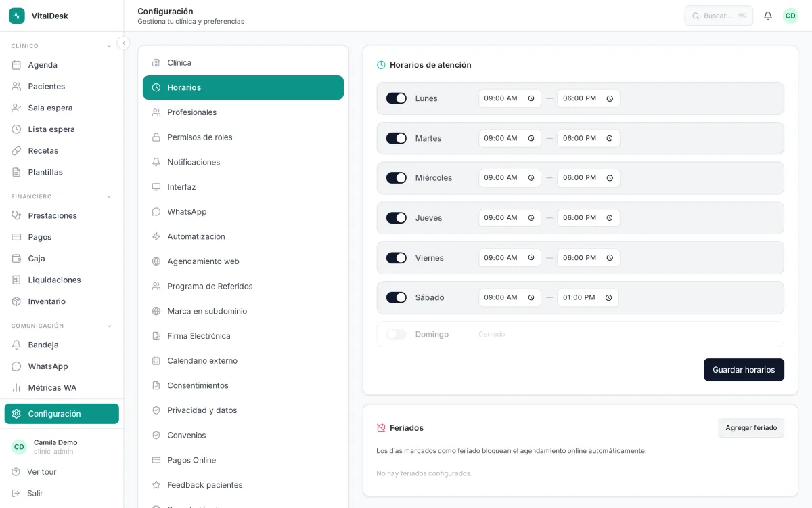This screenshot has height=508, width=812.
Task: Select Horarios settings tab
Action: pyautogui.click(x=243, y=87)
